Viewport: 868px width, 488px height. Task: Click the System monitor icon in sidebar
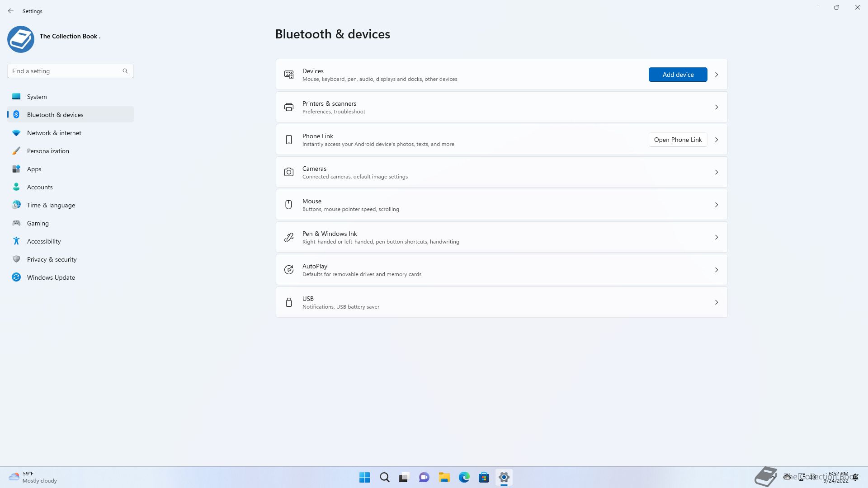click(x=16, y=96)
